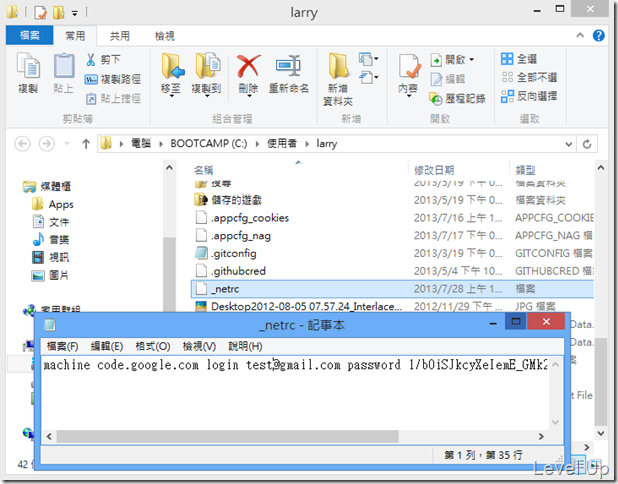The width and height of the screenshot is (618, 484).
Task: Click BOOTCAMP (C:) in the breadcrumb
Action: coord(208,143)
